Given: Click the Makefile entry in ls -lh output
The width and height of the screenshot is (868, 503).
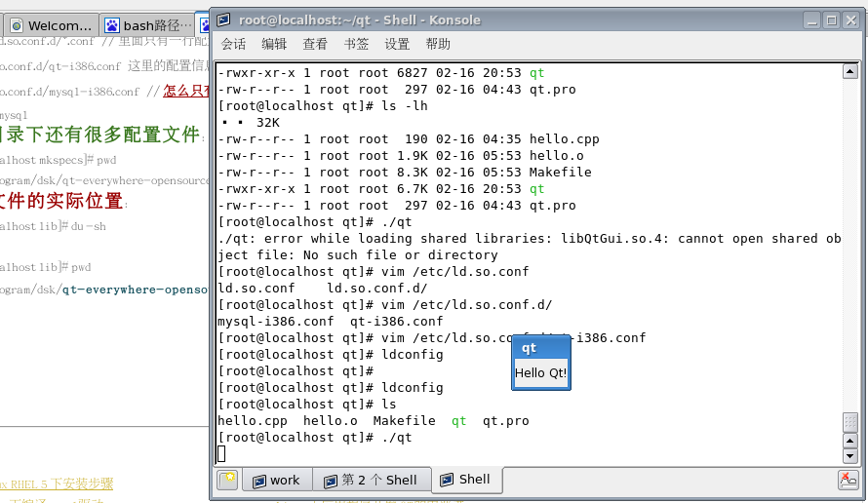Looking at the screenshot, I should (x=560, y=173).
